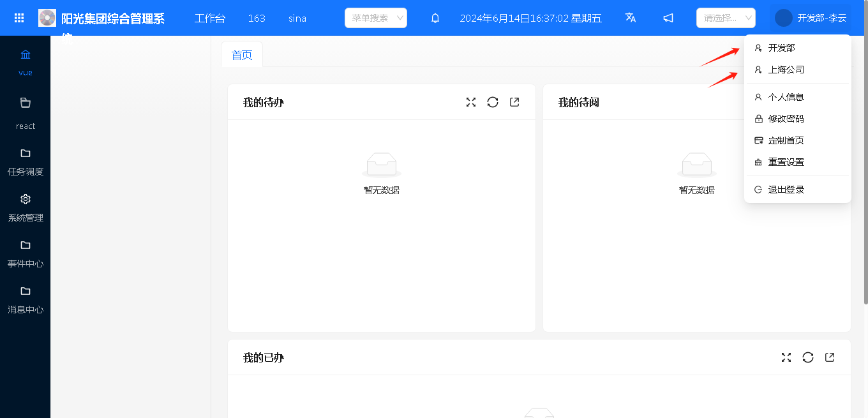Click the 我的已办 panel title

pyautogui.click(x=264, y=357)
